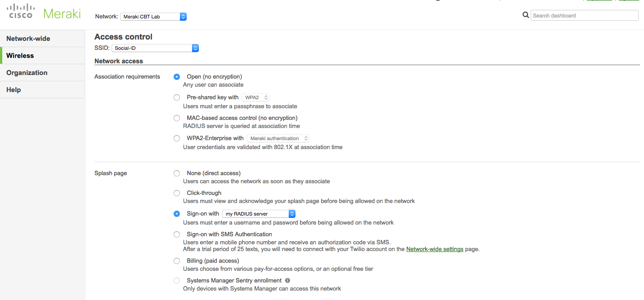Click the arrows on the RADIUS server selector

(292, 214)
